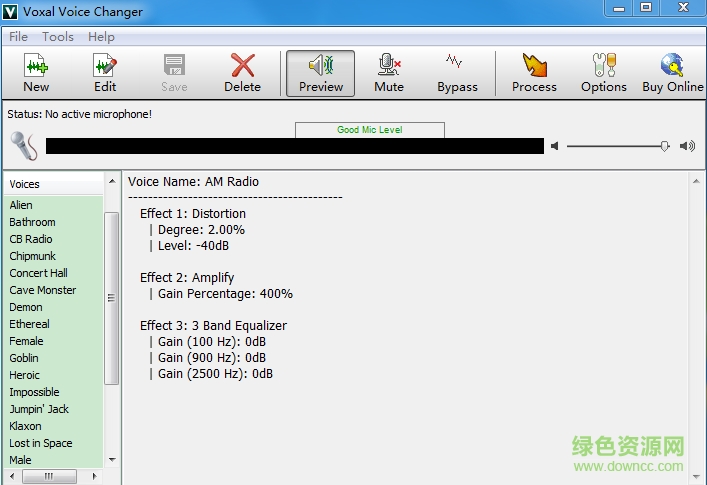Click 'Effect 2: Amplify' heading

click(x=187, y=278)
